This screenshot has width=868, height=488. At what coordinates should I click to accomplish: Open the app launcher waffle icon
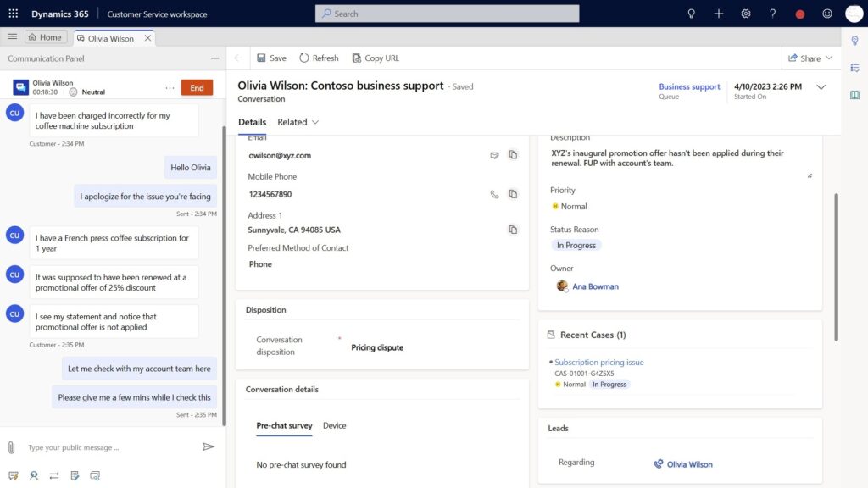[13, 14]
